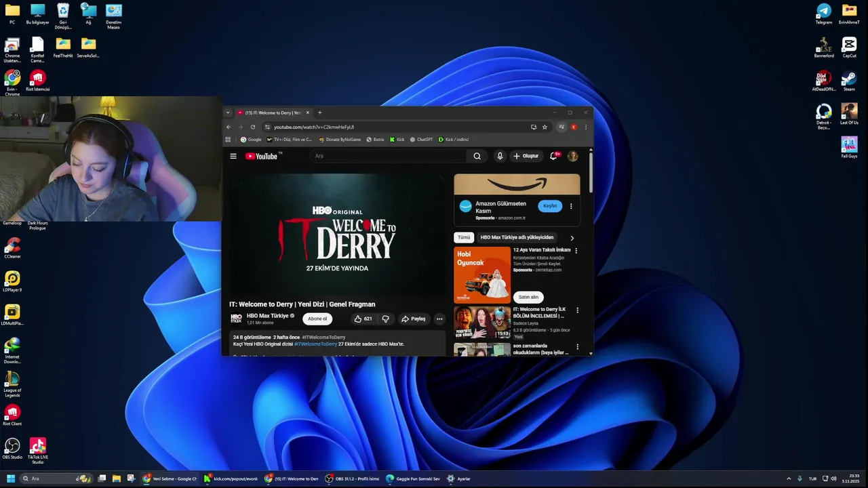
Task: Open more actions menu beside Paylaş
Action: pos(439,319)
